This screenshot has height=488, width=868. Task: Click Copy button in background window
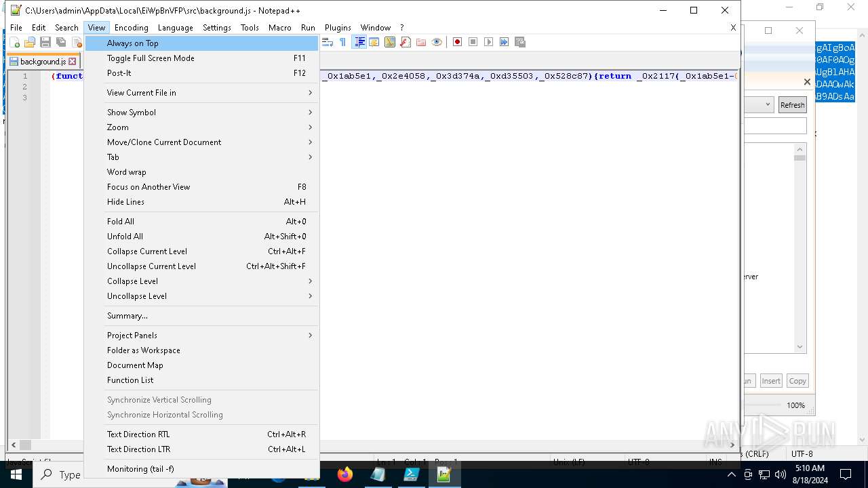tap(797, 381)
